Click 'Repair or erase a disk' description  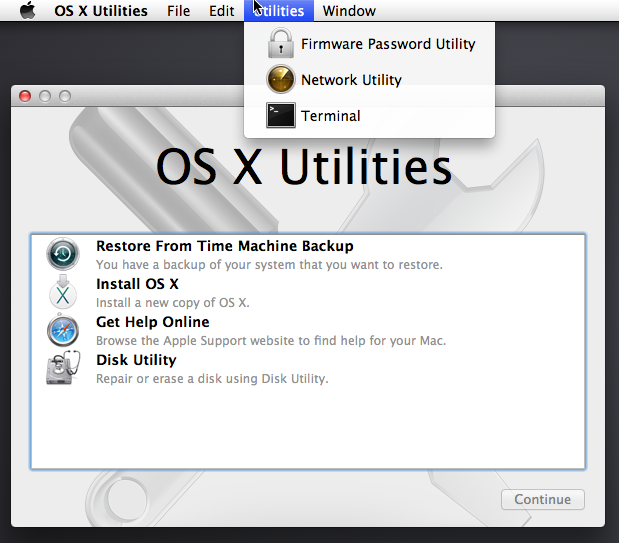pos(212,378)
